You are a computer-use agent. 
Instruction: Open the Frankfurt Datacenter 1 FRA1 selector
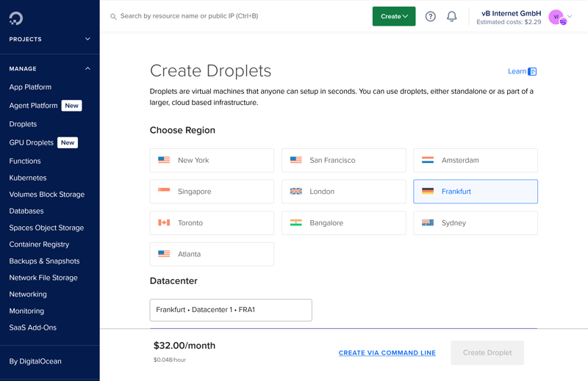pyautogui.click(x=231, y=310)
